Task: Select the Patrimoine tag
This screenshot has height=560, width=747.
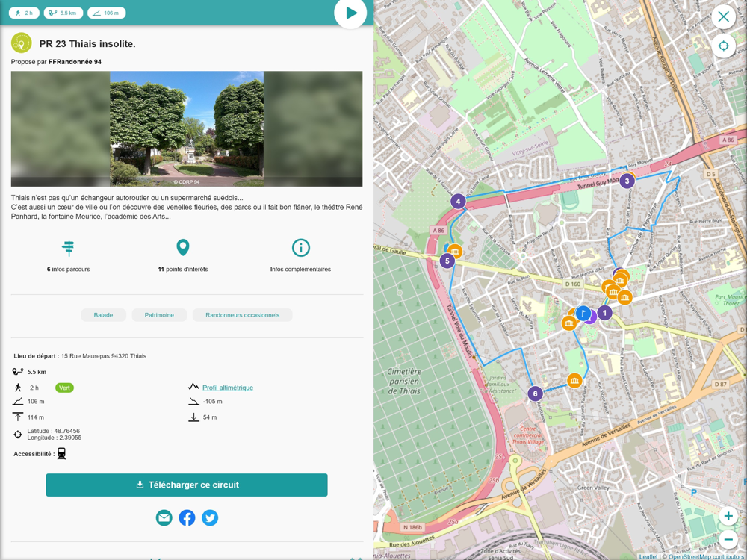Action: click(159, 315)
